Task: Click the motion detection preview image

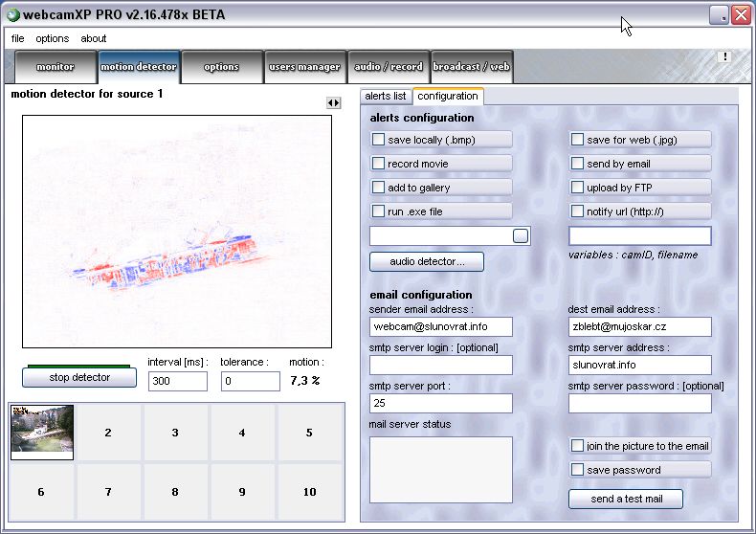Action: point(177,232)
